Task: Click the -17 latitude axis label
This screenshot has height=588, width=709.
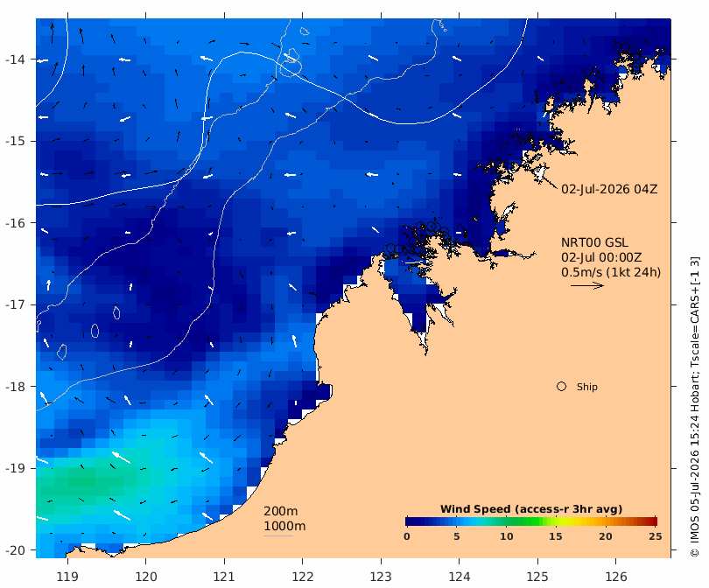Action: point(15,304)
